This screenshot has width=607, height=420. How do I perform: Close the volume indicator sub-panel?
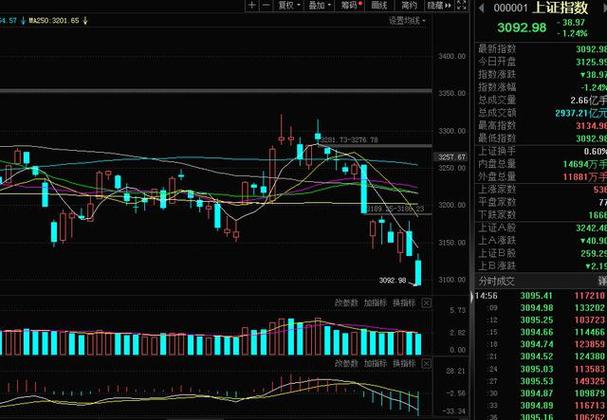(428, 302)
